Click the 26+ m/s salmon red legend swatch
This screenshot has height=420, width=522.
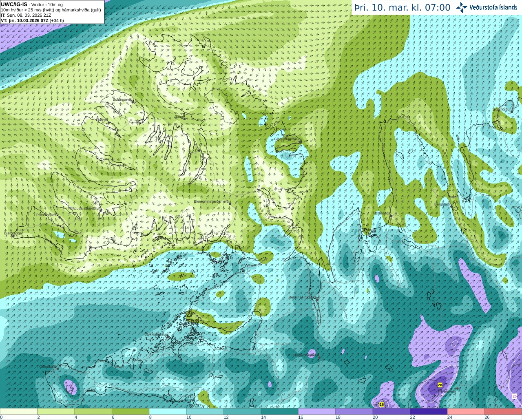pos(503,411)
